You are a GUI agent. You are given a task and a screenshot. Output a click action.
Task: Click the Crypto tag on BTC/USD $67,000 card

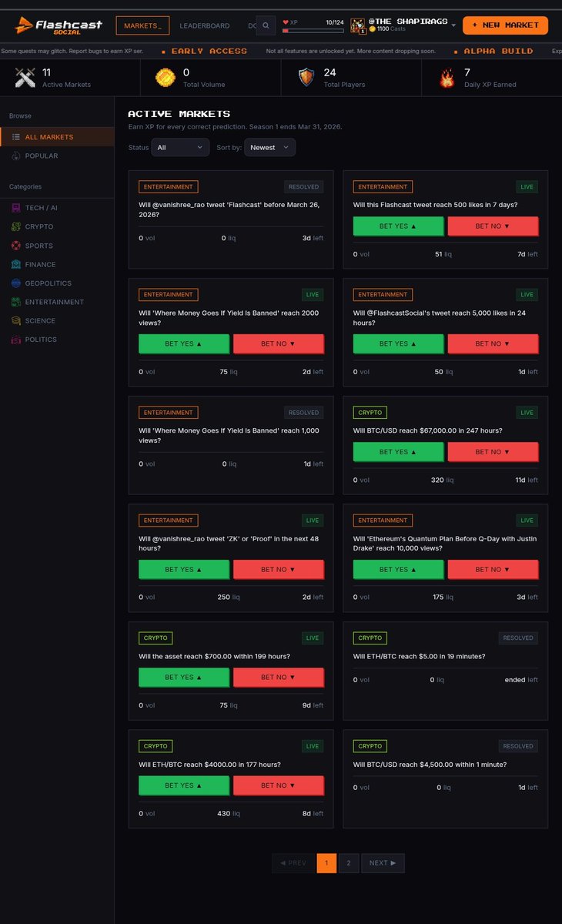coord(370,413)
